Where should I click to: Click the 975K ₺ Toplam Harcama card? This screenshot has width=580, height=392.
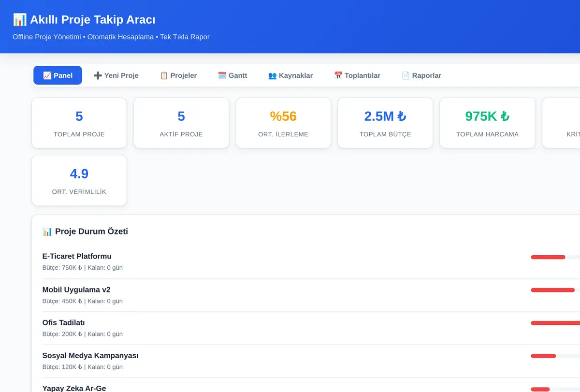pyautogui.click(x=487, y=123)
